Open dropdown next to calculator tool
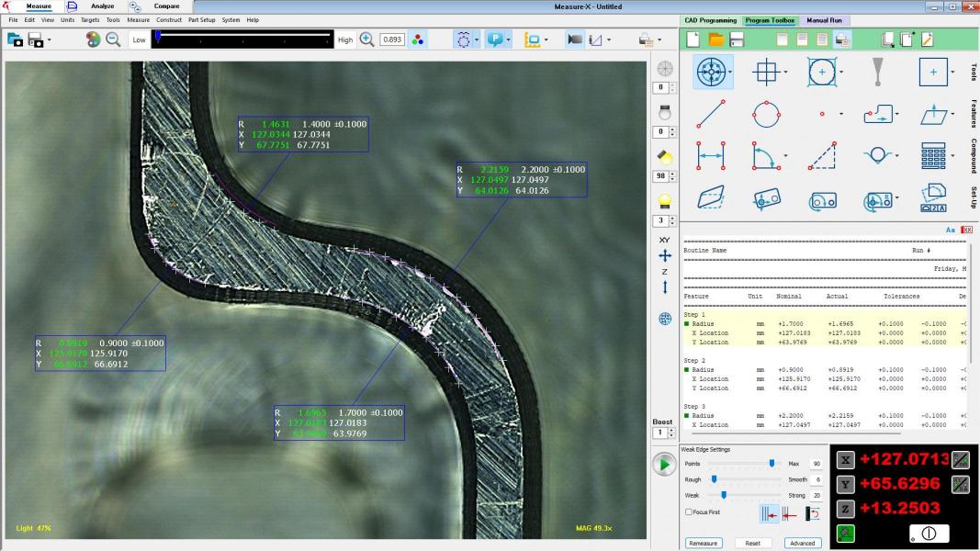980x551 pixels. point(952,156)
